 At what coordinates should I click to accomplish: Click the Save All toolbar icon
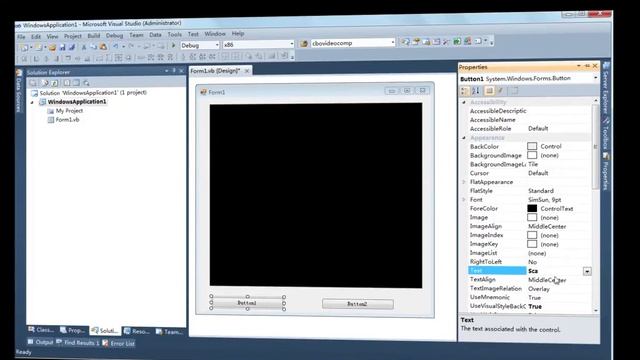tap(71, 47)
